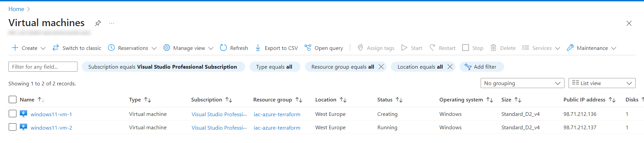Expand the Manage view dropdown arrow

pyautogui.click(x=211, y=48)
